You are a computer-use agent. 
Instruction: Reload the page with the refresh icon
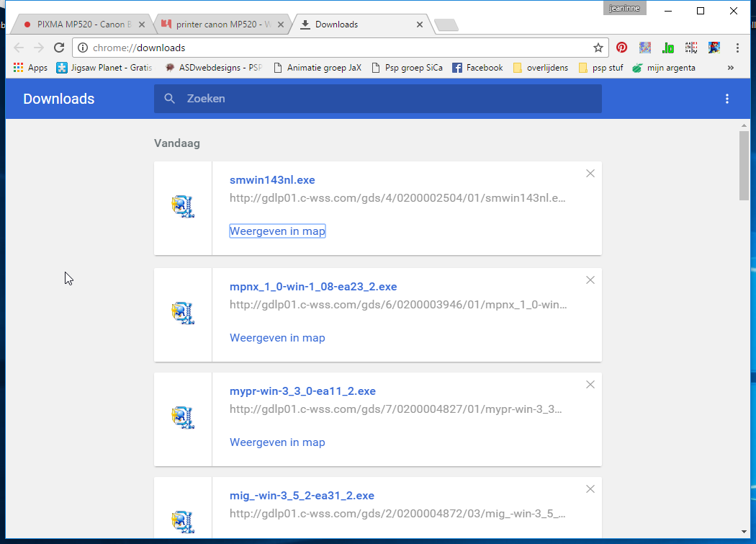tap(59, 48)
